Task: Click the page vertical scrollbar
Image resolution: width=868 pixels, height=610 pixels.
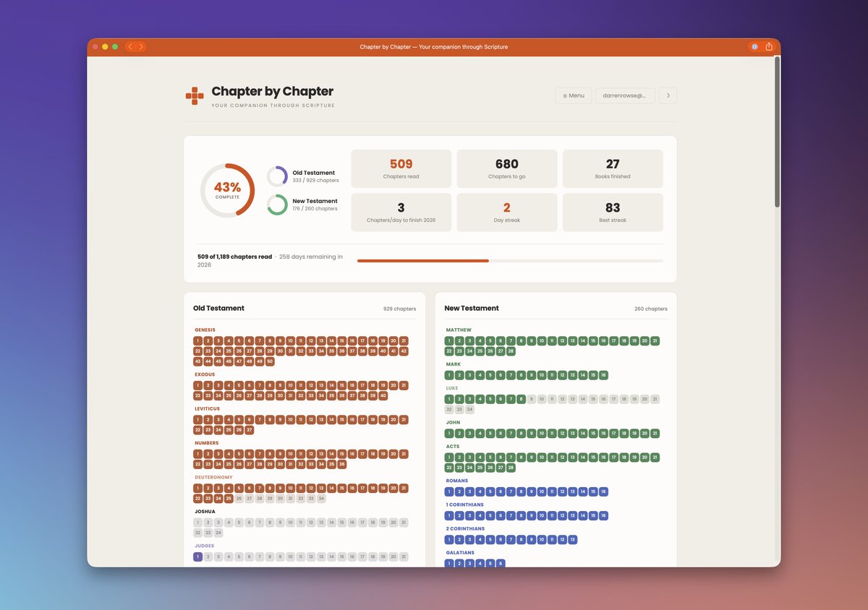Action: coord(778,132)
